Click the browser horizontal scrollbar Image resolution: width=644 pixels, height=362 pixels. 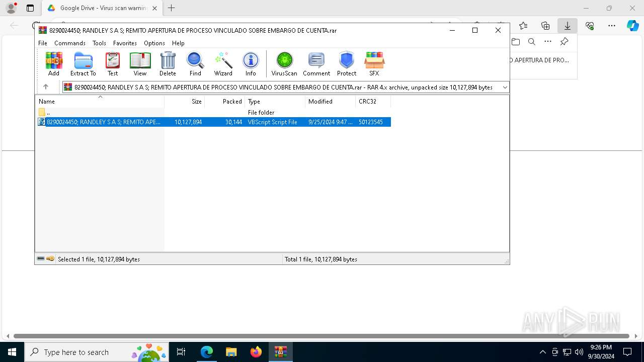[321, 336]
